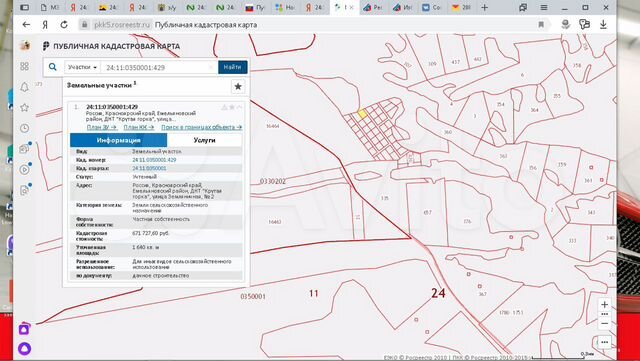The image size is (640, 361).
Task: Open the purple Yandex market bag icon
Action: [24, 329]
